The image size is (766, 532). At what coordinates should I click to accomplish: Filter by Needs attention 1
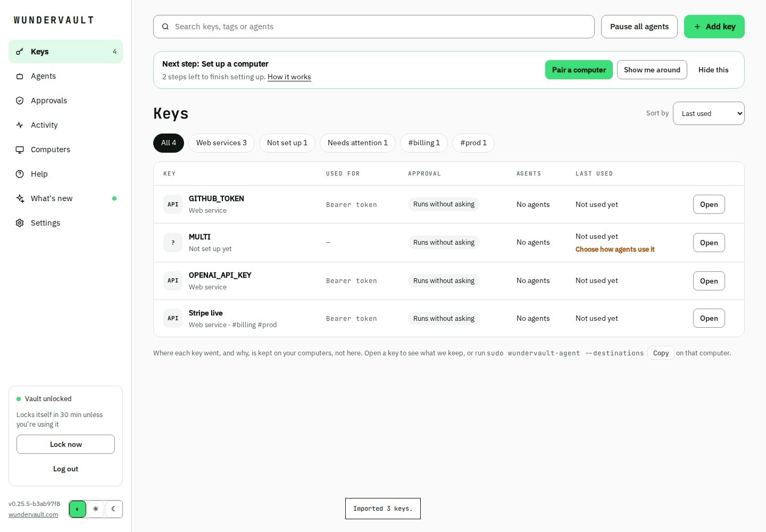[x=357, y=143]
